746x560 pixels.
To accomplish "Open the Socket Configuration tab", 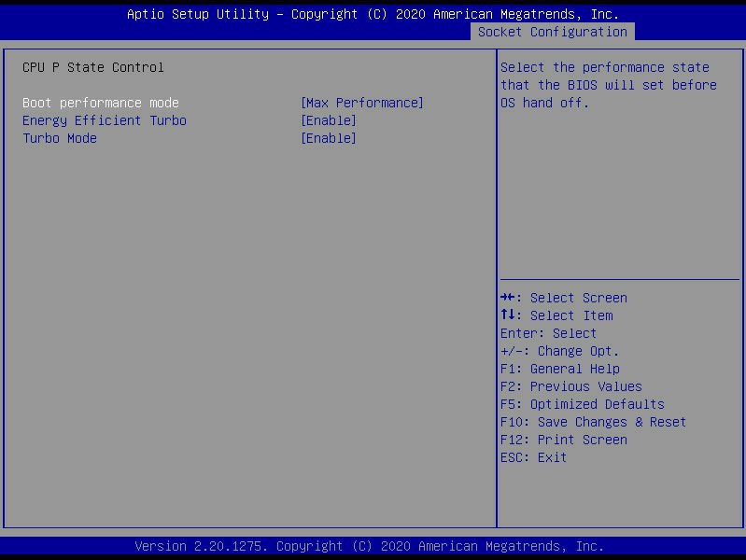I will [553, 32].
